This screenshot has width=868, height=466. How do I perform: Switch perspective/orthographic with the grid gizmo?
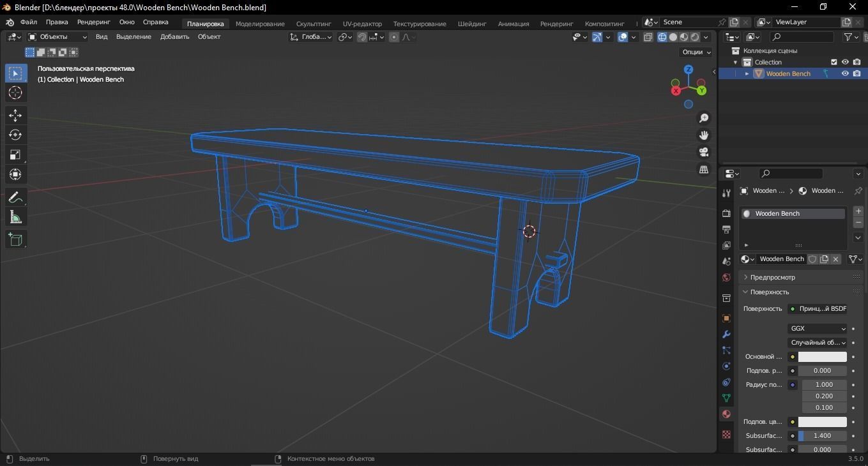(x=704, y=170)
